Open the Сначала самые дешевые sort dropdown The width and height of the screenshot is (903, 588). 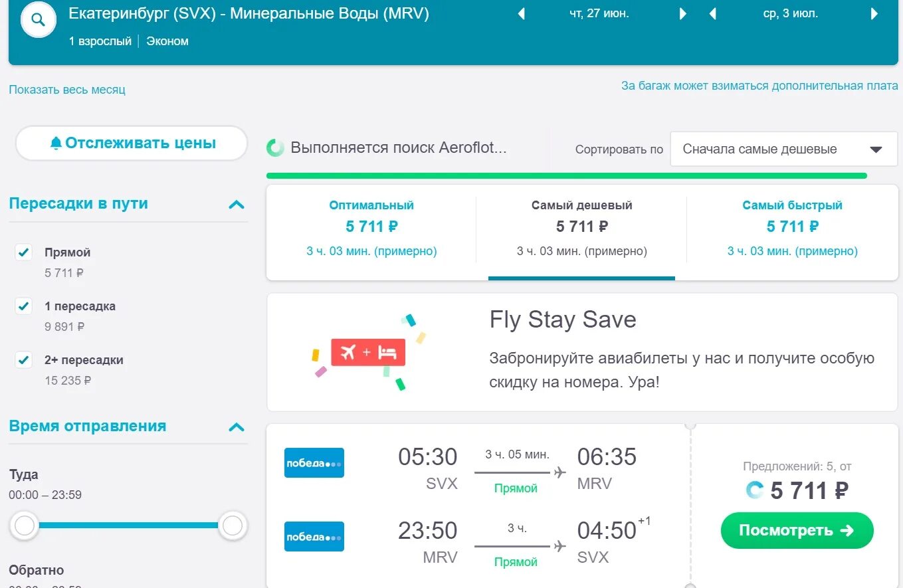[783, 149]
